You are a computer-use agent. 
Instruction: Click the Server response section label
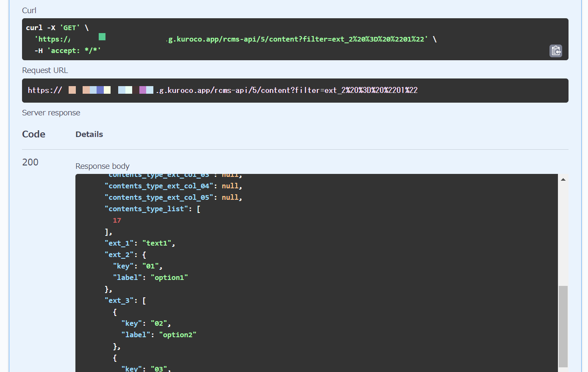[51, 113]
